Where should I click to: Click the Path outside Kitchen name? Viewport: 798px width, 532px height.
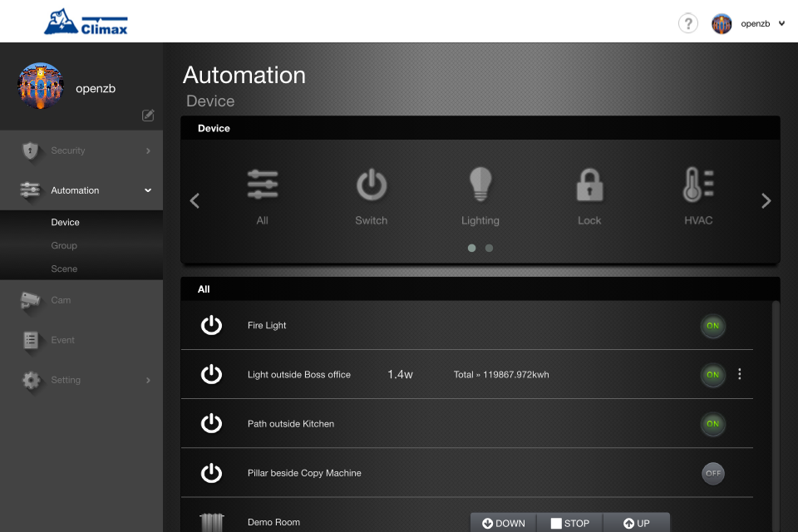pyautogui.click(x=291, y=424)
